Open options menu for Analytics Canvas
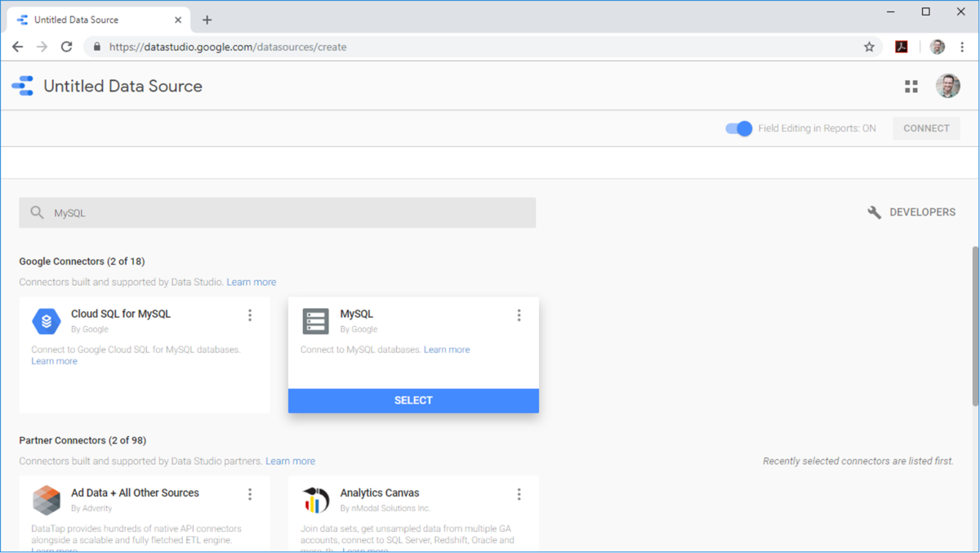Image resolution: width=980 pixels, height=553 pixels. tap(519, 494)
